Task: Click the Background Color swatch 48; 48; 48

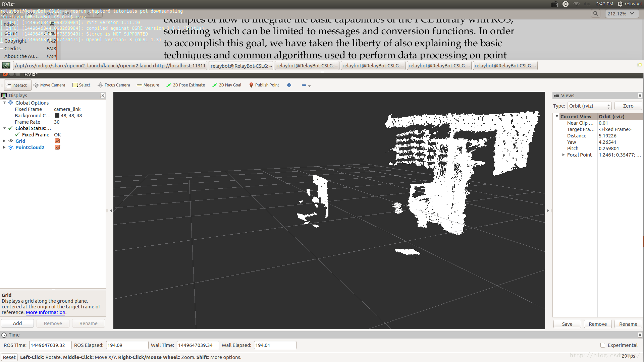Action: pyautogui.click(x=57, y=116)
